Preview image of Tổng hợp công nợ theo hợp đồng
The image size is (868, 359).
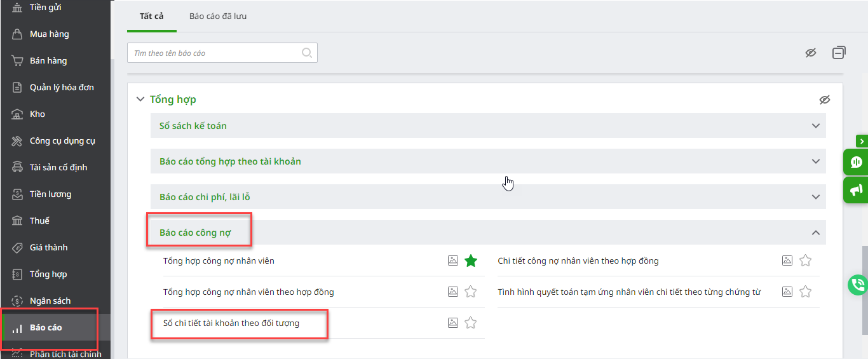[453, 292]
